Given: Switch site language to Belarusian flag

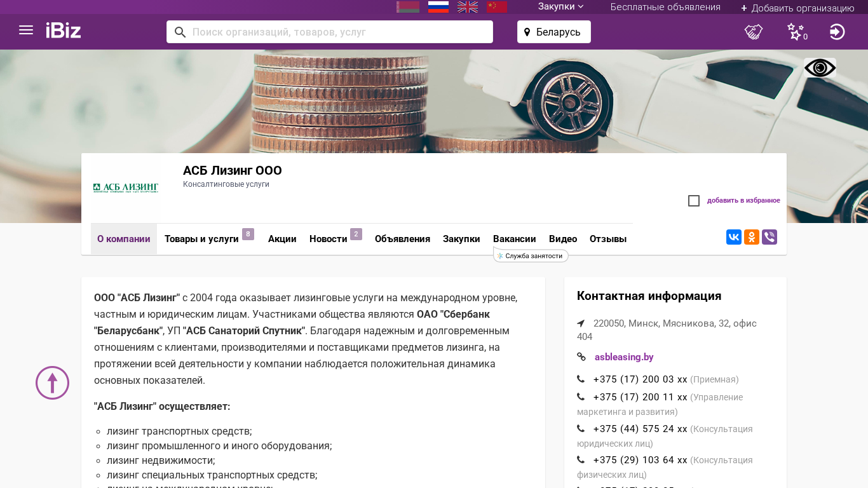Looking at the screenshot, I should click(x=408, y=7).
